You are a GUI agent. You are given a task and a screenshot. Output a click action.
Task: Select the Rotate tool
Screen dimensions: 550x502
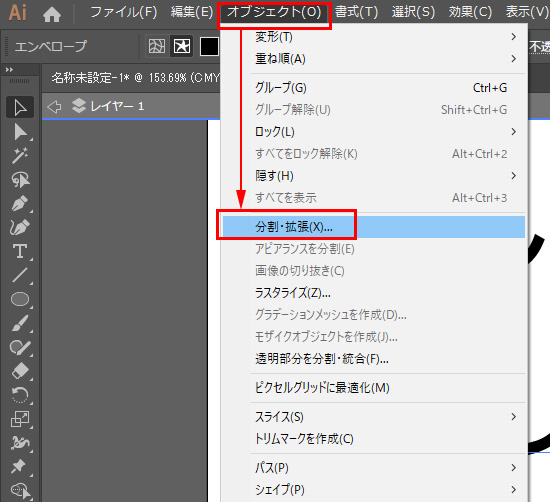tap(20, 395)
